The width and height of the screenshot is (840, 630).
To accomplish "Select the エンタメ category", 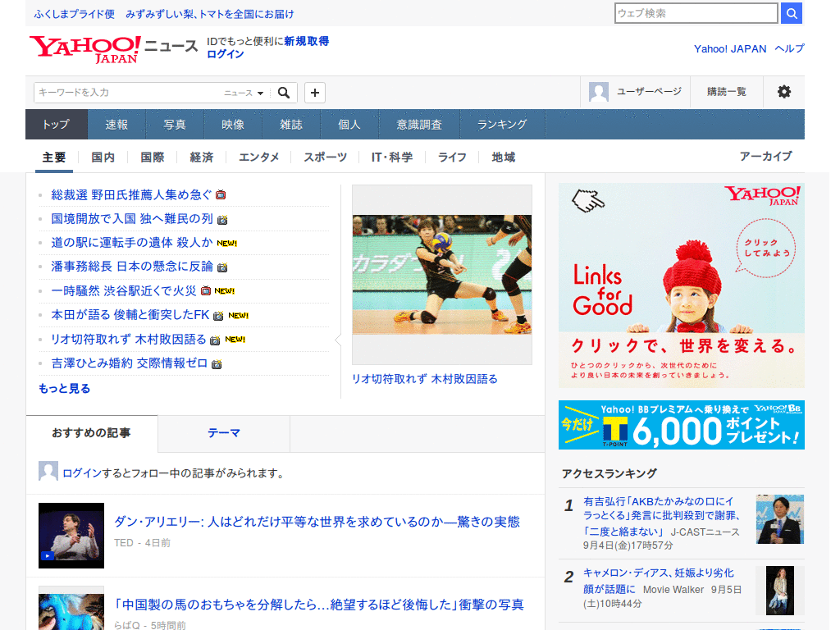I will (x=258, y=157).
